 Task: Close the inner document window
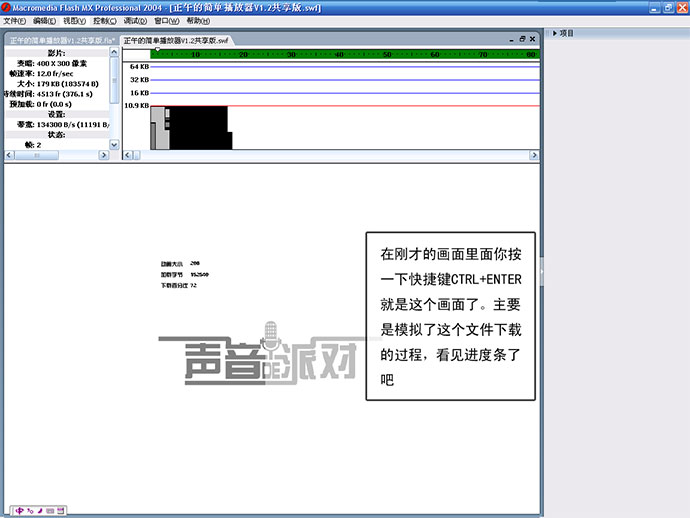[x=532, y=39]
